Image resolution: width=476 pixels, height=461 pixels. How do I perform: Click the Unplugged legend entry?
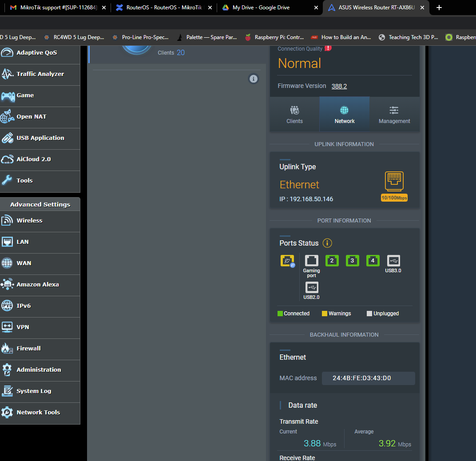[383, 314]
